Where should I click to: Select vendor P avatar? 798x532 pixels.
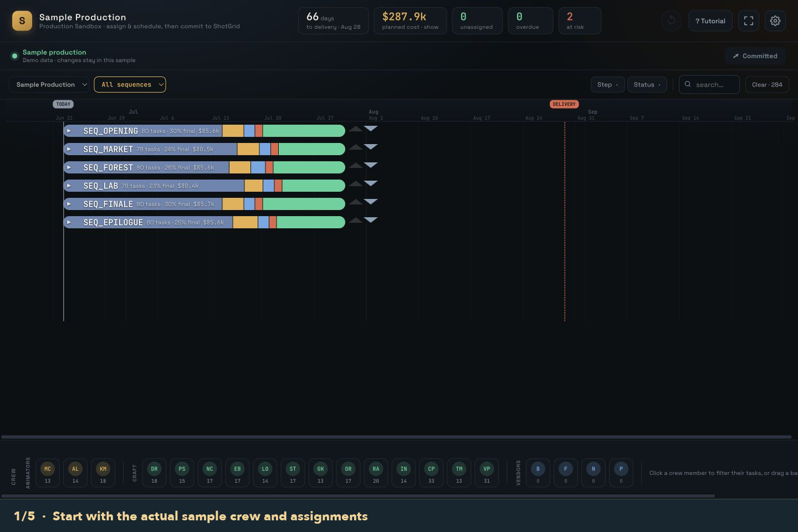point(621,469)
